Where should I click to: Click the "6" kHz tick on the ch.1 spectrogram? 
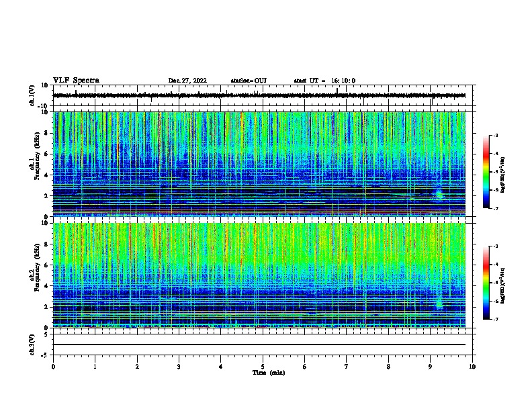pyautogui.click(x=46, y=154)
